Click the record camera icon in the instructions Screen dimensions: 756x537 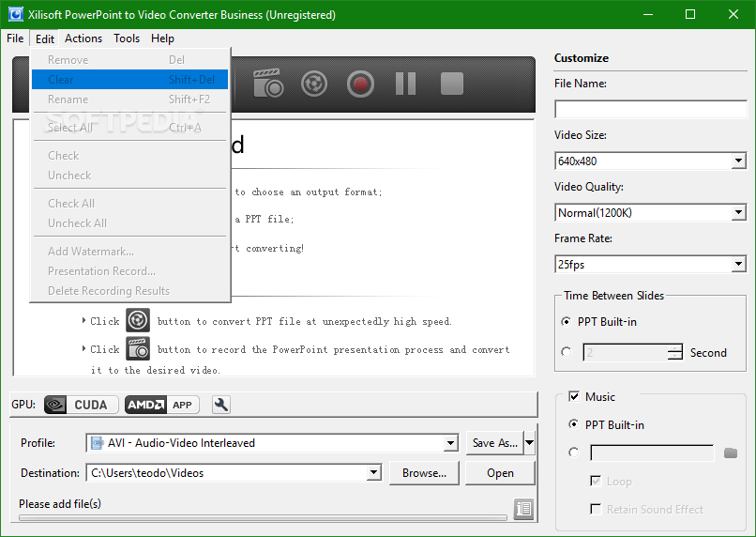tap(138, 348)
